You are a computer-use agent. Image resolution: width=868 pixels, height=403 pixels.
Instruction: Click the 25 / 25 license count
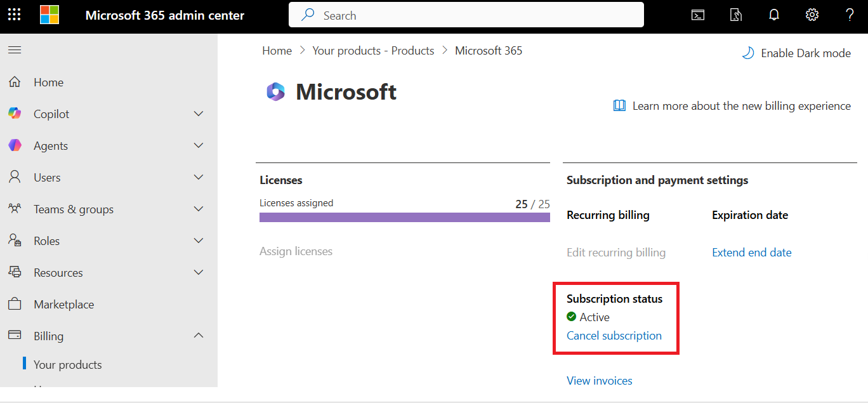point(532,204)
